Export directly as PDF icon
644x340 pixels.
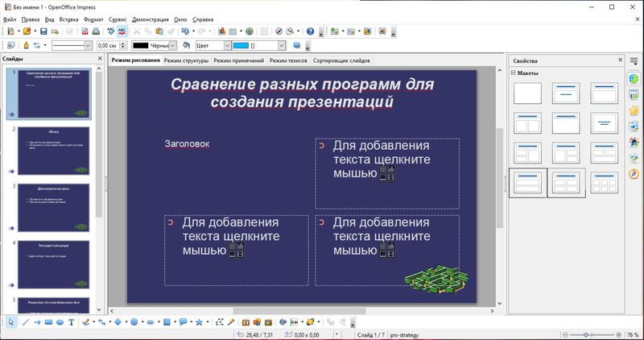(x=85, y=31)
